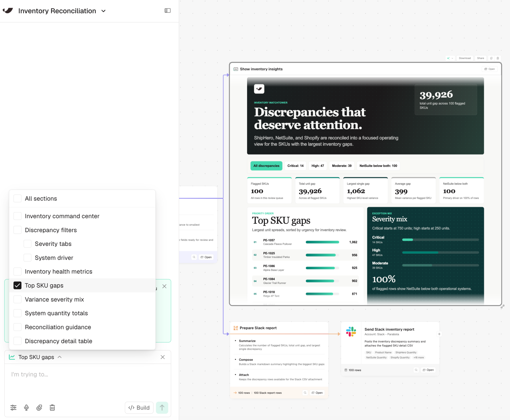The image size is (510, 420).
Task: Click the Shopify Quantity column tag
Action: (x=400, y=358)
